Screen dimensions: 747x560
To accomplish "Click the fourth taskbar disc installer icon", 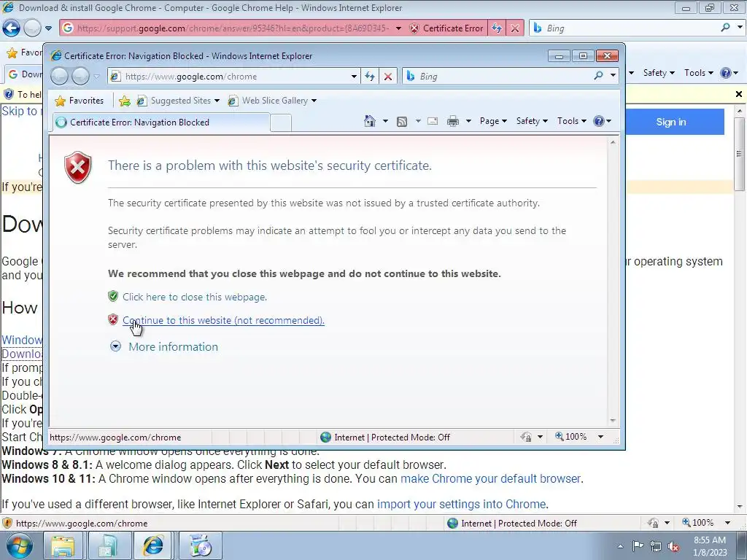I will (x=201, y=546).
